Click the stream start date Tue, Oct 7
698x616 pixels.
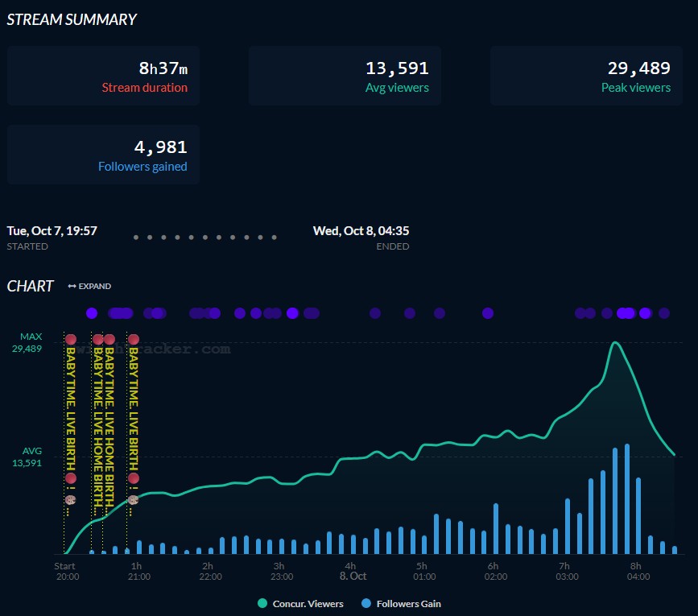tap(52, 231)
